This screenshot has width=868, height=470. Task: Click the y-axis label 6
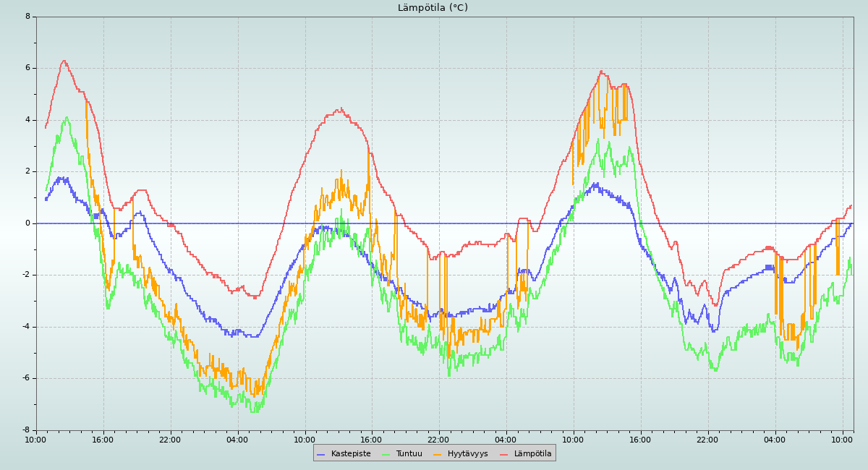[x=27, y=68]
